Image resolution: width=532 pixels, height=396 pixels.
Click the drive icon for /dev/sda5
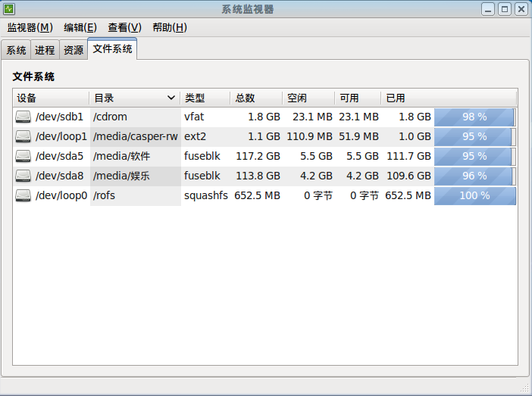(23, 156)
